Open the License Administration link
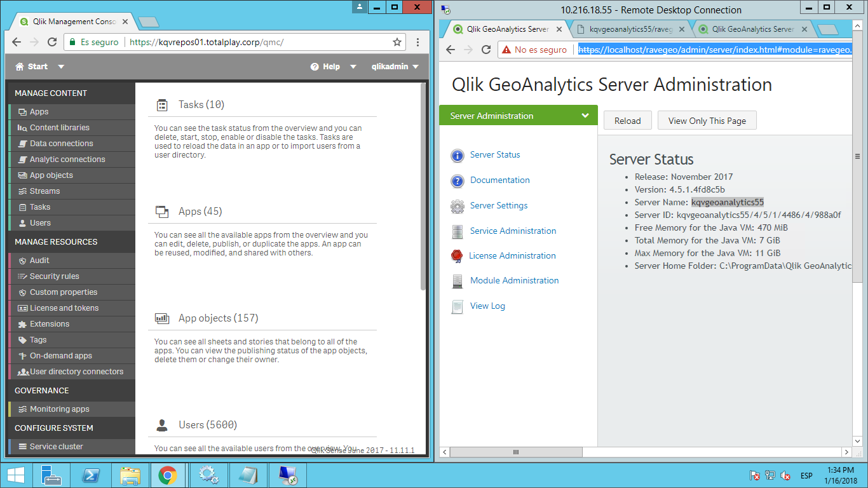Viewport: 868px width, 488px height. point(512,255)
